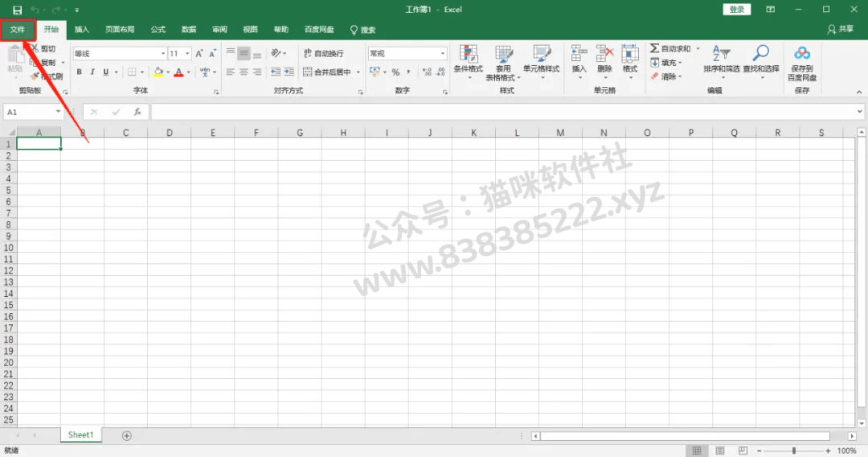Click 保存到百度网盘 save icon
The image size is (868, 457).
pos(802,63)
